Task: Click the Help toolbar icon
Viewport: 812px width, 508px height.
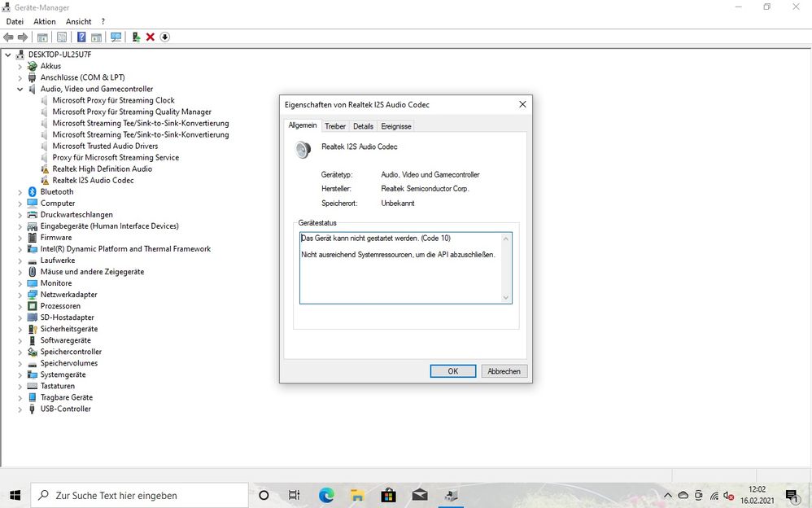Action: pos(81,37)
